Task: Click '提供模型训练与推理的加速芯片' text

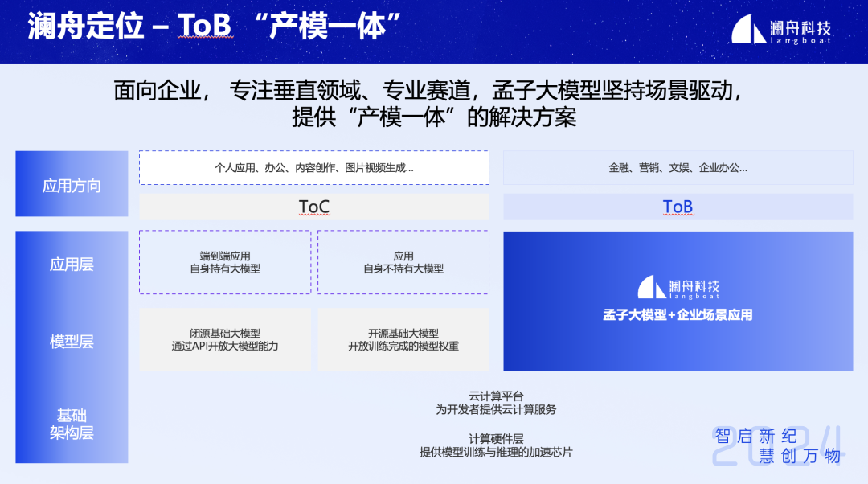Action: pos(496,453)
